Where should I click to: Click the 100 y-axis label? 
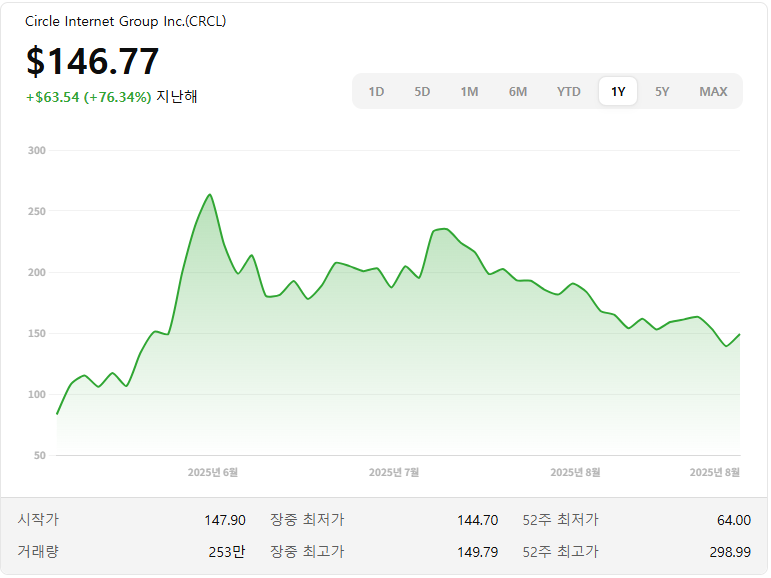pos(37,395)
